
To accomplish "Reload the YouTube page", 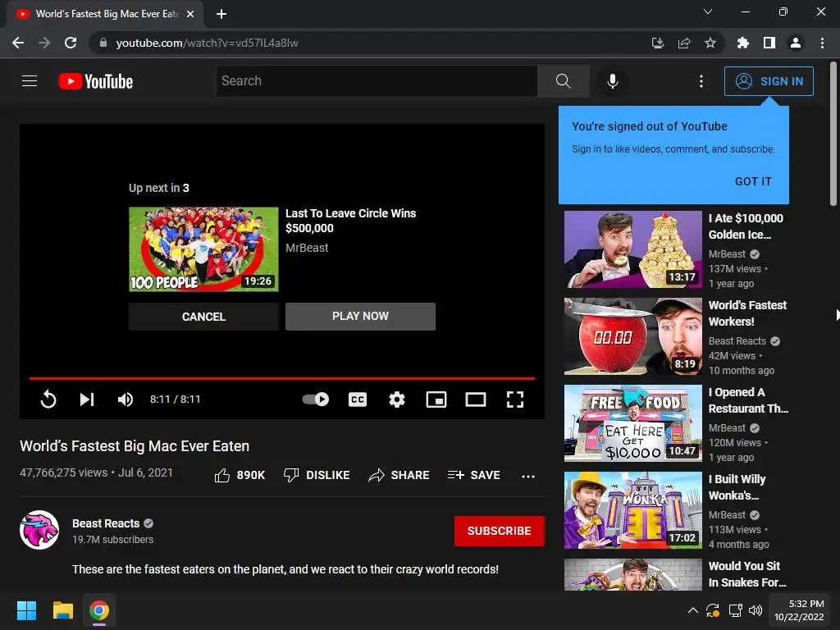I will point(71,43).
